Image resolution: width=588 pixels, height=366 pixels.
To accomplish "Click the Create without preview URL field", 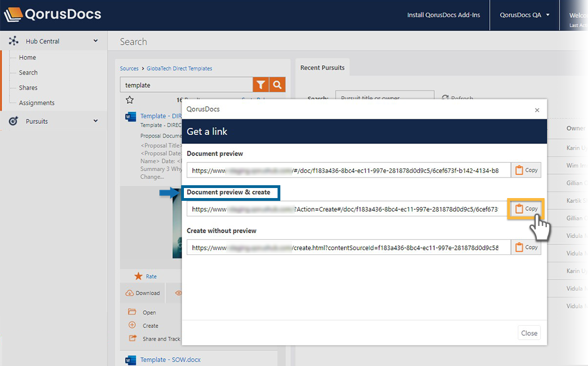I will (349, 248).
